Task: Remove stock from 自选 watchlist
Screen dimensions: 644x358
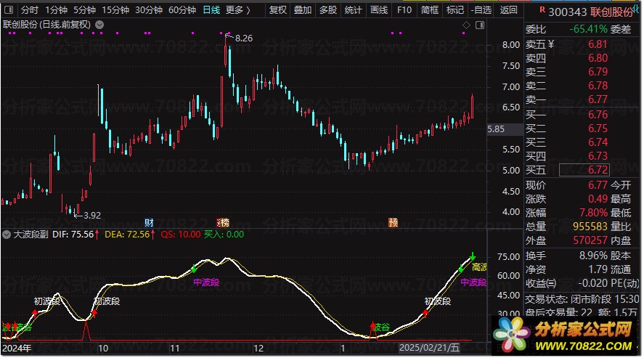Action: pyautogui.click(x=481, y=10)
